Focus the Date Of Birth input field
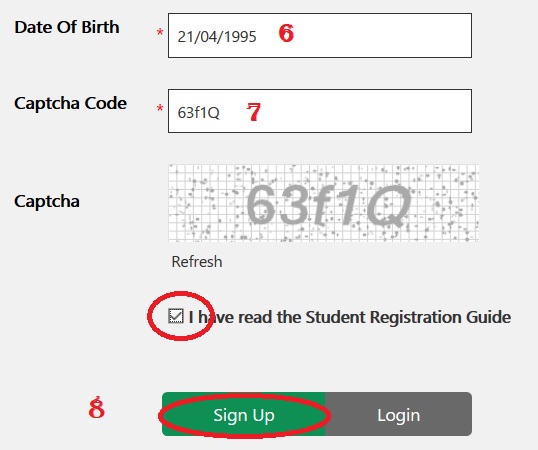The image size is (538, 450). (x=320, y=35)
